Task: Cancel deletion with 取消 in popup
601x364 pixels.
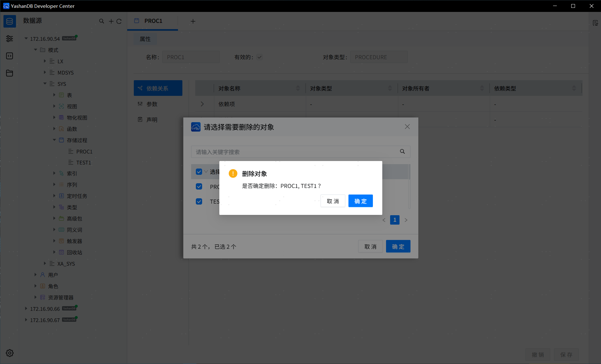Action: 332,201
